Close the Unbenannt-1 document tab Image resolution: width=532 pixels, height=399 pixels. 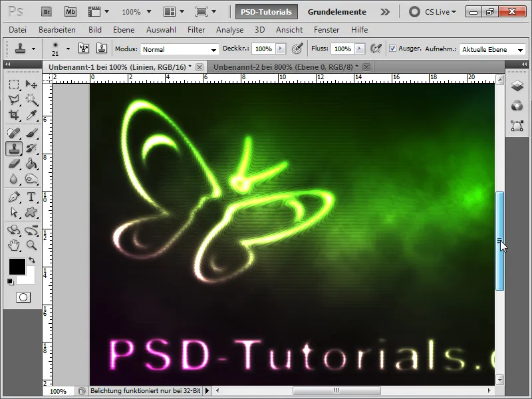tap(199, 67)
